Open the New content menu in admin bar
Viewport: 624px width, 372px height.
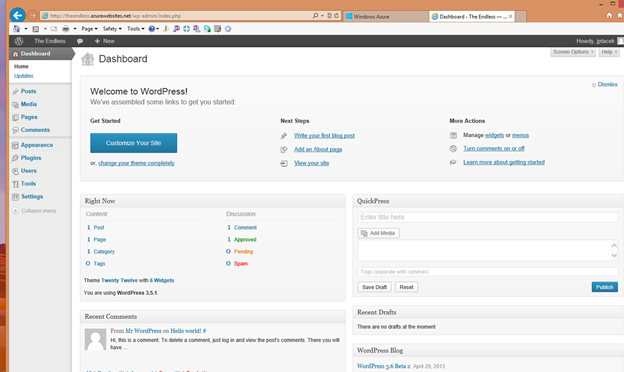[105, 41]
